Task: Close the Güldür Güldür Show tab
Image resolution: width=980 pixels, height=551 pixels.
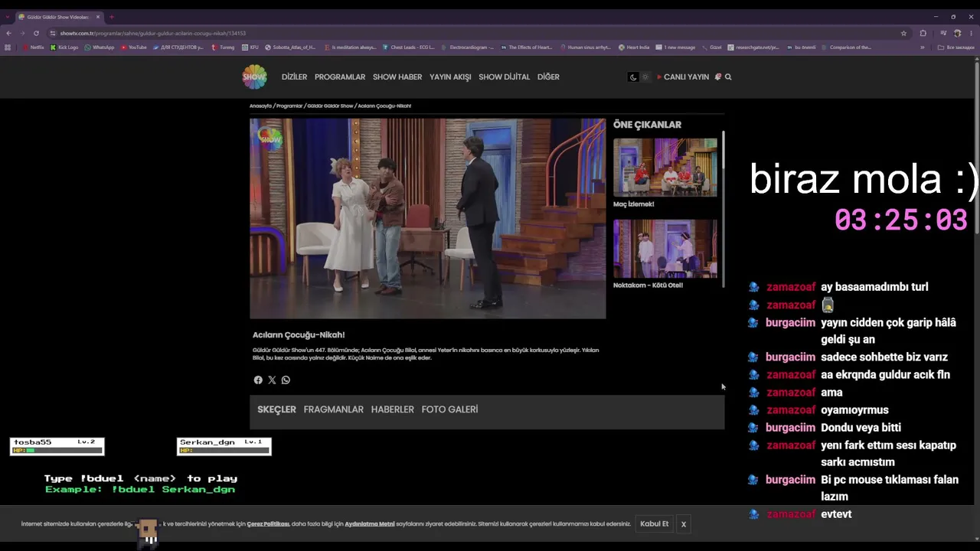Action: [x=98, y=17]
